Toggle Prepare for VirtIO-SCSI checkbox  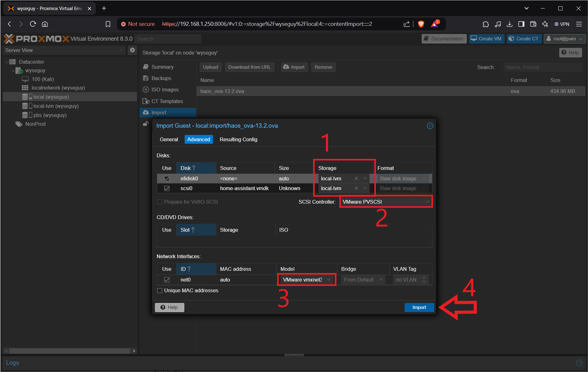click(160, 202)
